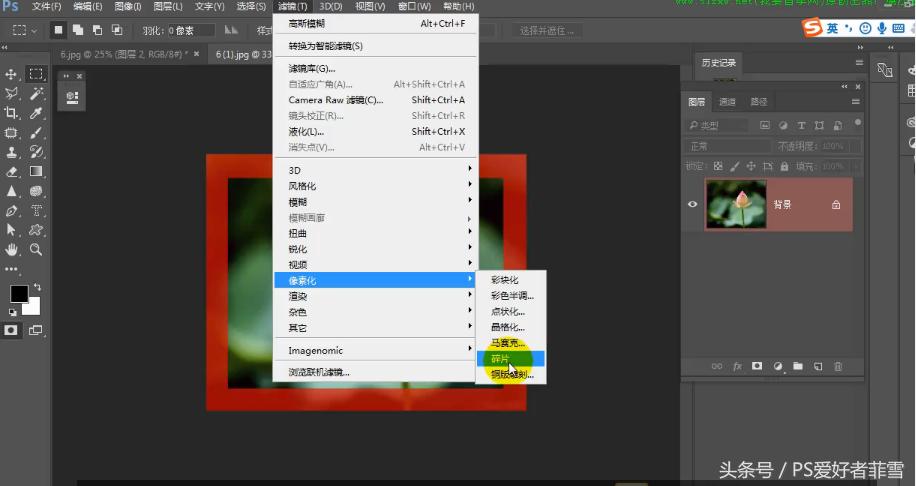The width and height of the screenshot is (916, 486).
Task: Select the Eraser tool
Action: 11,172
